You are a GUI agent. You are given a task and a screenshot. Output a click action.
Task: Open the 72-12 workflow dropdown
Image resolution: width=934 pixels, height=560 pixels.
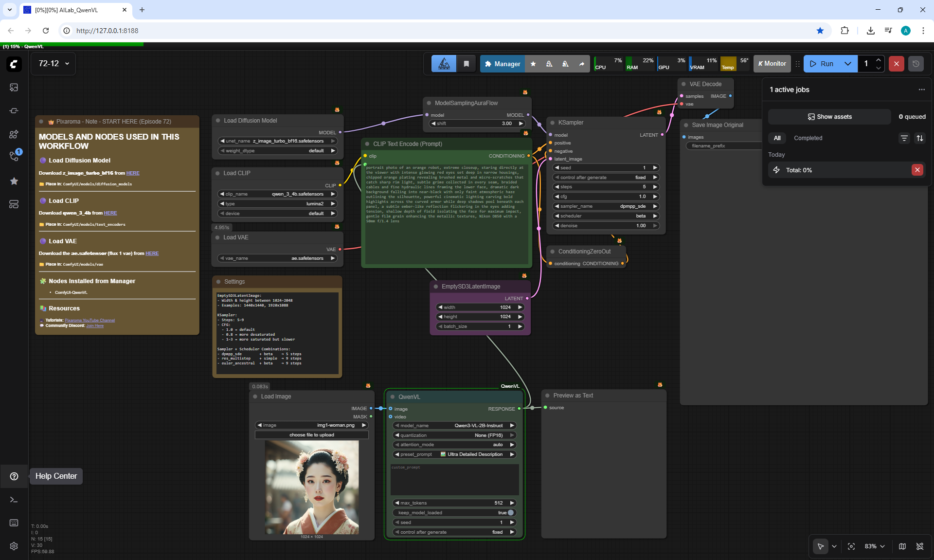click(x=54, y=64)
